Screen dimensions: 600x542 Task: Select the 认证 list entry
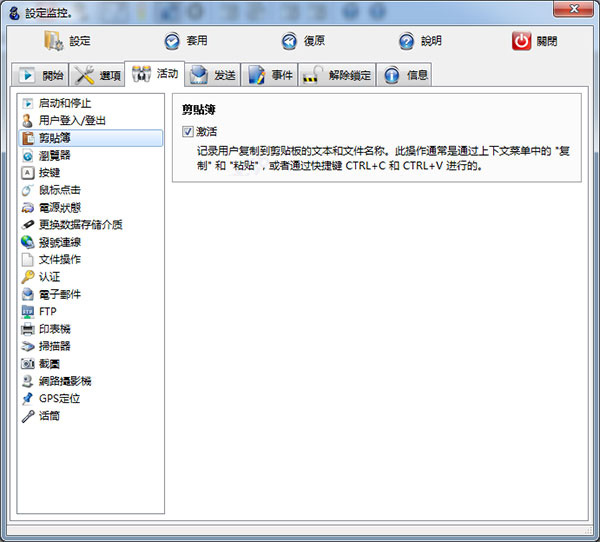pos(90,277)
